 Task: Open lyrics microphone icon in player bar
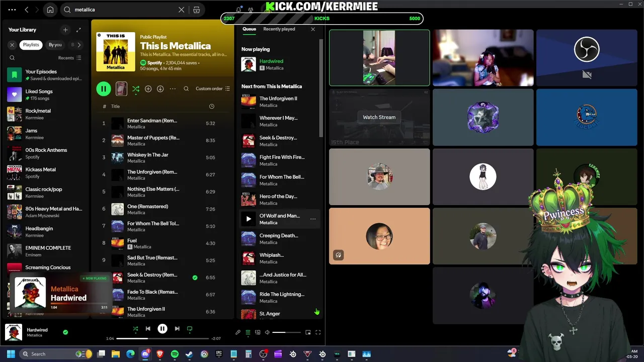click(238, 332)
